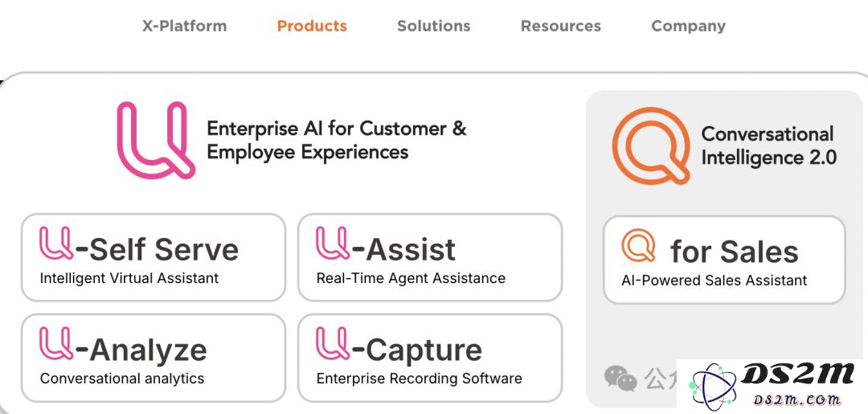The width and height of the screenshot is (868, 414).
Task: Open the Resources navigation menu
Action: (x=561, y=26)
